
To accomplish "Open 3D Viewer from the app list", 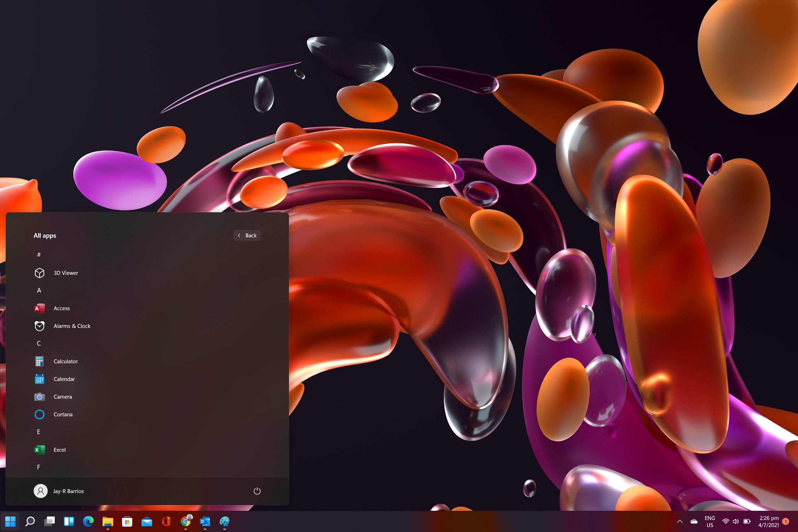I will coord(65,273).
